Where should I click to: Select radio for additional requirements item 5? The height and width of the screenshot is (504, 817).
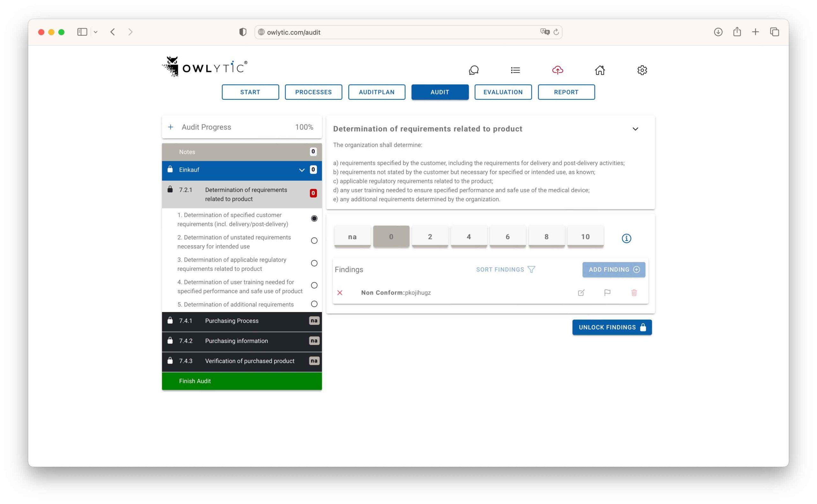tap(314, 304)
